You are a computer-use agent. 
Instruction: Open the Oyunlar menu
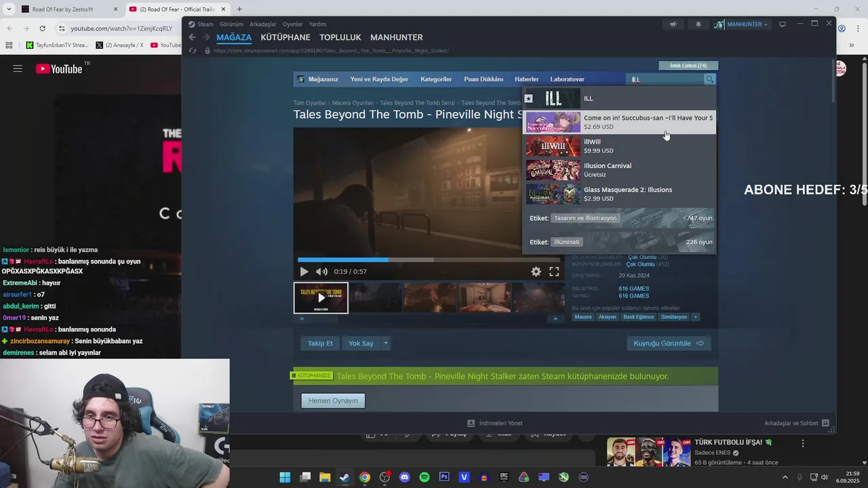[293, 24]
